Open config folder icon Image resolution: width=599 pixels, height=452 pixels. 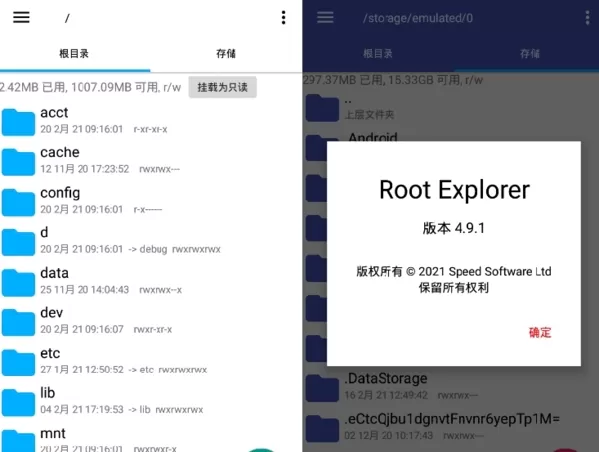coord(18,202)
